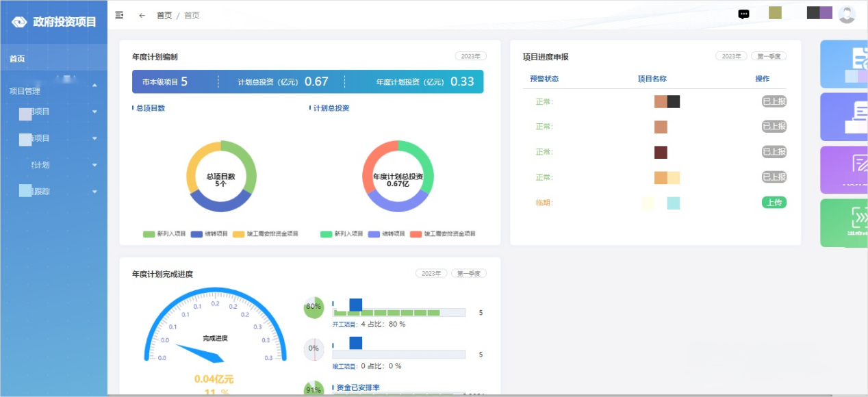The width and height of the screenshot is (868, 397).
Task: Click the green 上传 button in project progress panel
Action: click(x=774, y=203)
